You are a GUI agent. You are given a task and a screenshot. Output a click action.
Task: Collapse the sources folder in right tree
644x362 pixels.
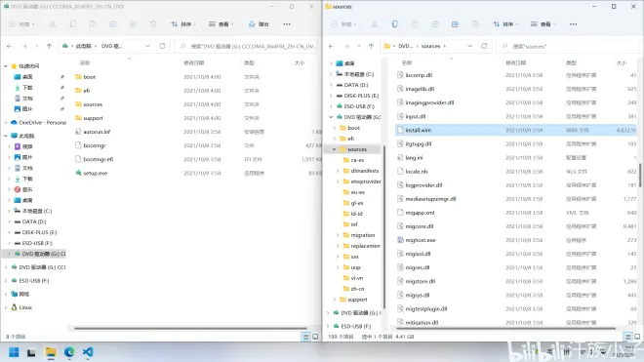334,149
